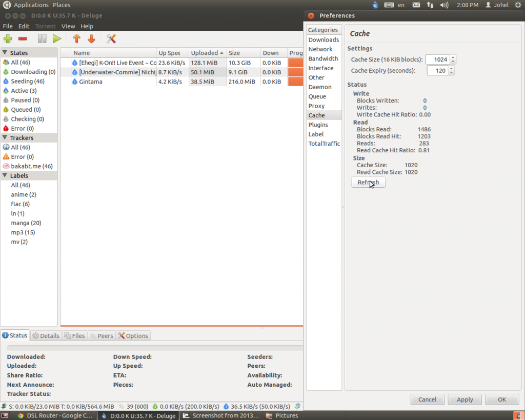Viewport: 525px width, 420px height.
Task: Click the green Add Torrent plus icon
Action: tap(8, 39)
